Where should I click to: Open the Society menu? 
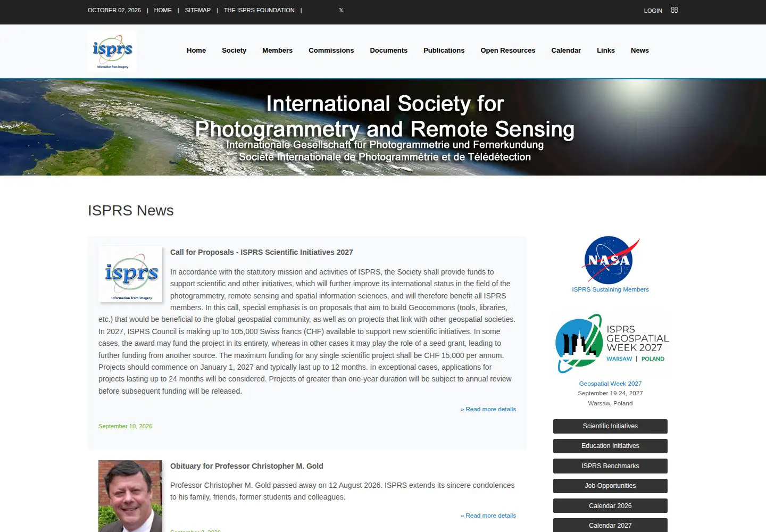(x=234, y=51)
